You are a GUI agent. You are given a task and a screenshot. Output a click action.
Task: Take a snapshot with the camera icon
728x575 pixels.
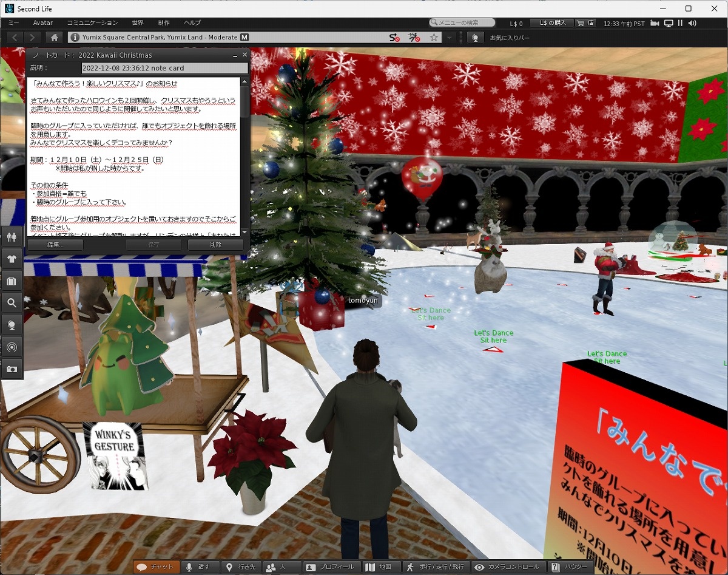click(x=12, y=369)
